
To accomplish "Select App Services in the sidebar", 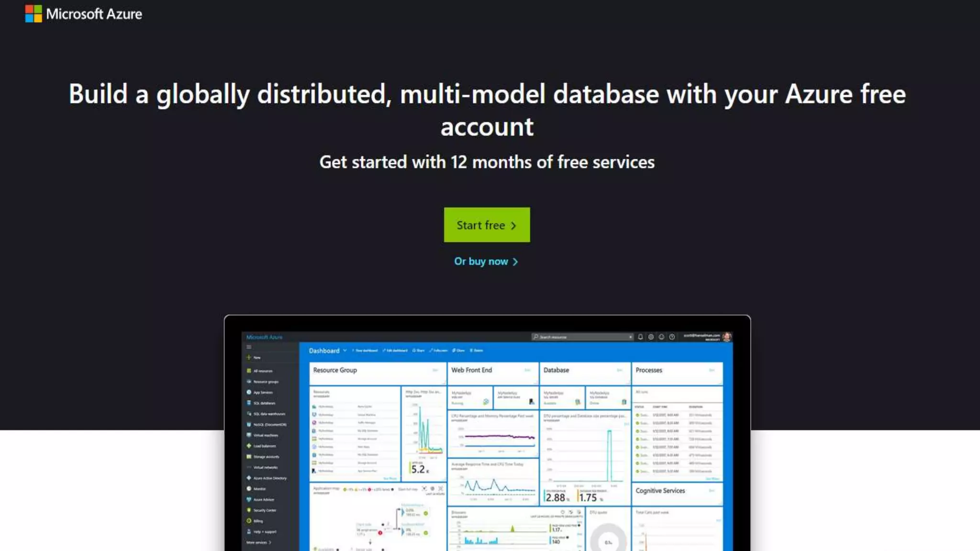I will tap(263, 392).
